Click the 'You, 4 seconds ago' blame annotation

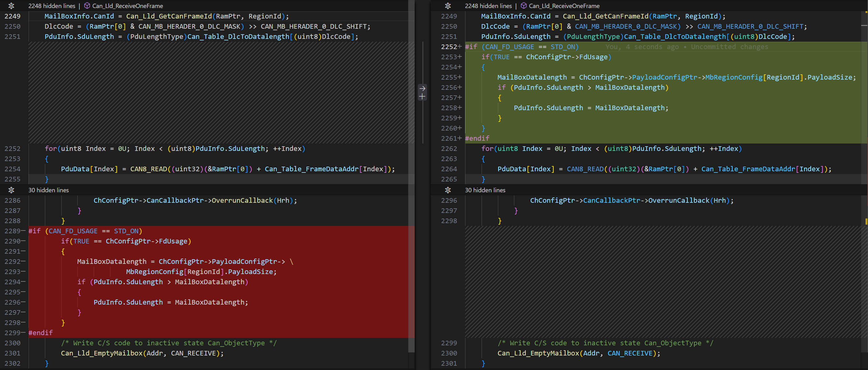click(x=687, y=47)
